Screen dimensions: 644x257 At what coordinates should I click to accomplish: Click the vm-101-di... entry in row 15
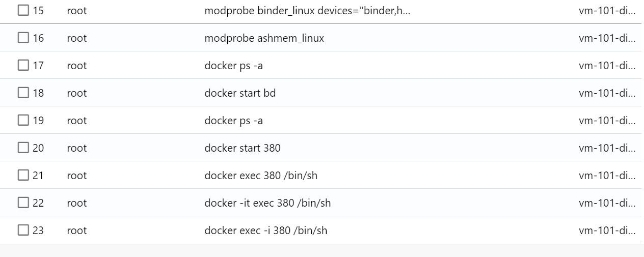pos(607,11)
